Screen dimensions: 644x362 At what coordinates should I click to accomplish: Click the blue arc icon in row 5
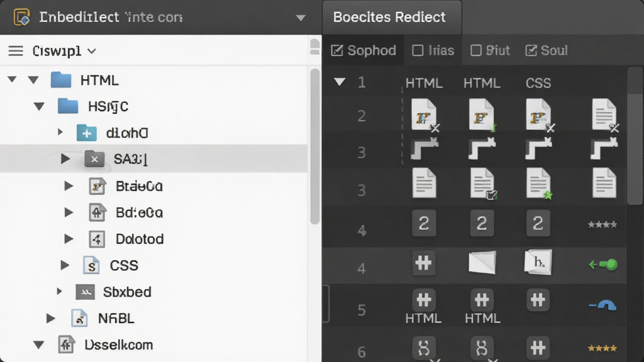(602, 306)
